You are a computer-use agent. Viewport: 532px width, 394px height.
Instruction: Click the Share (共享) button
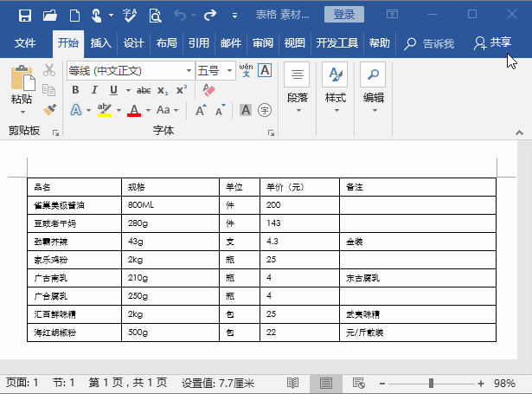click(492, 42)
